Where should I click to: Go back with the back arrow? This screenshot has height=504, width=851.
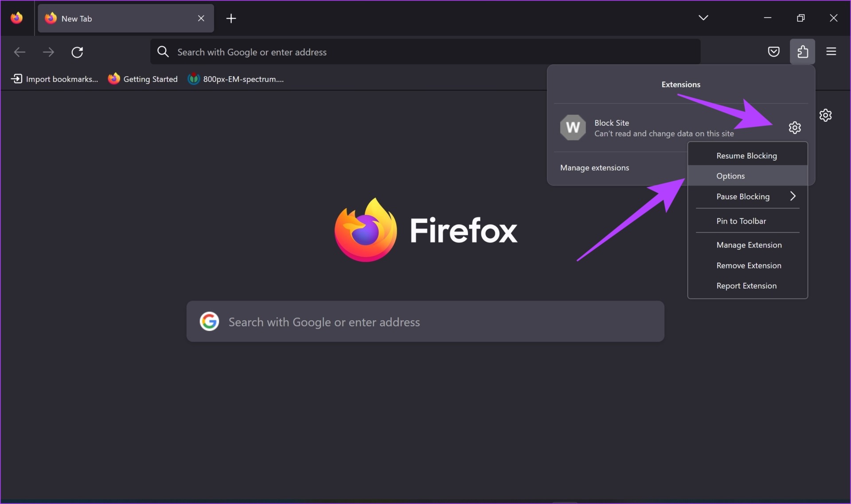click(x=20, y=52)
